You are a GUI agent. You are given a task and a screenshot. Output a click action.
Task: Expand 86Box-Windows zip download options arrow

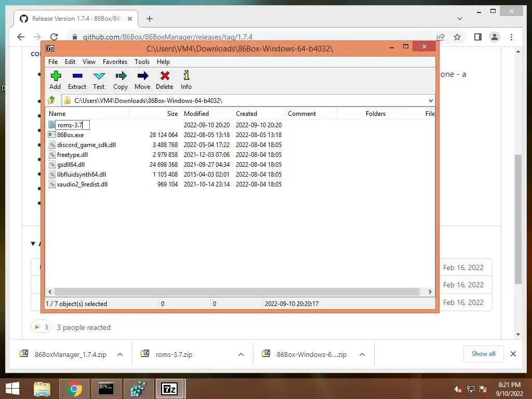362,354
